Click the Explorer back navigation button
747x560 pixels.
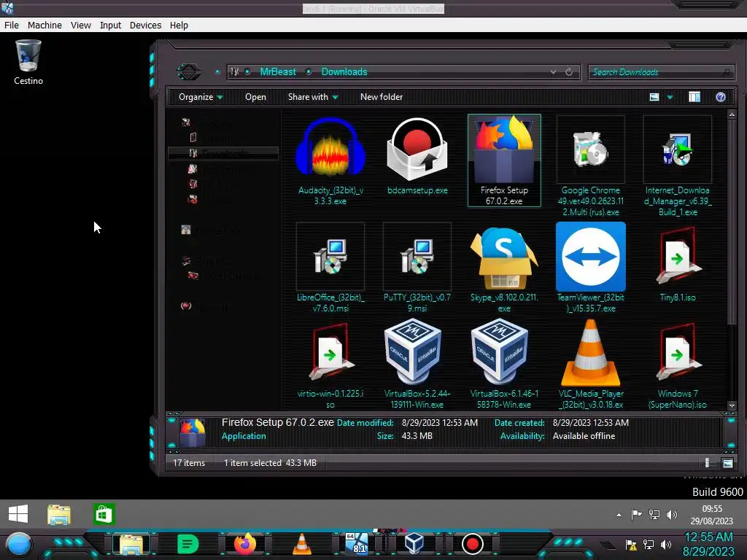tap(189, 72)
